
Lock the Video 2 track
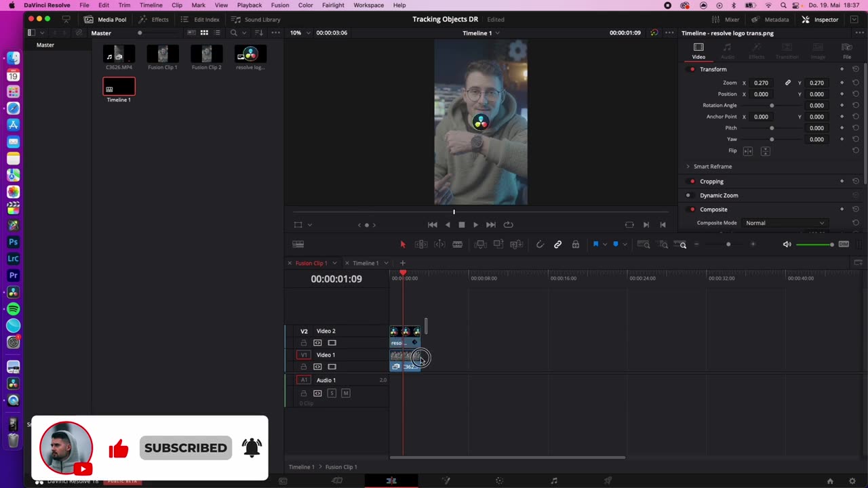[x=304, y=343]
